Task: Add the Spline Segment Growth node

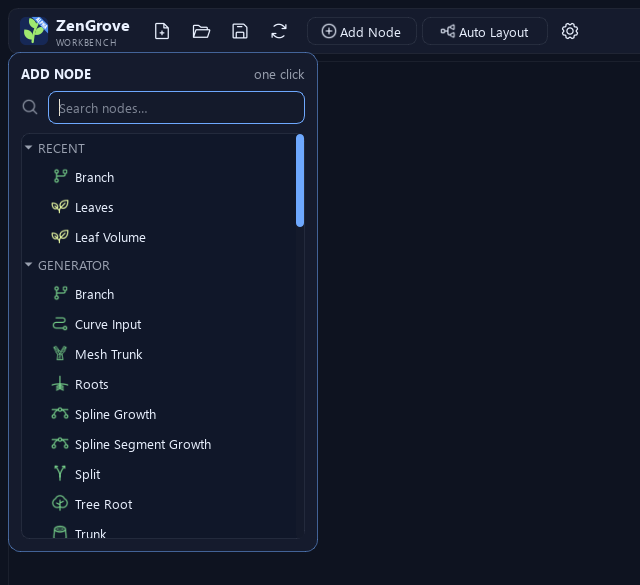Action: [x=143, y=444]
